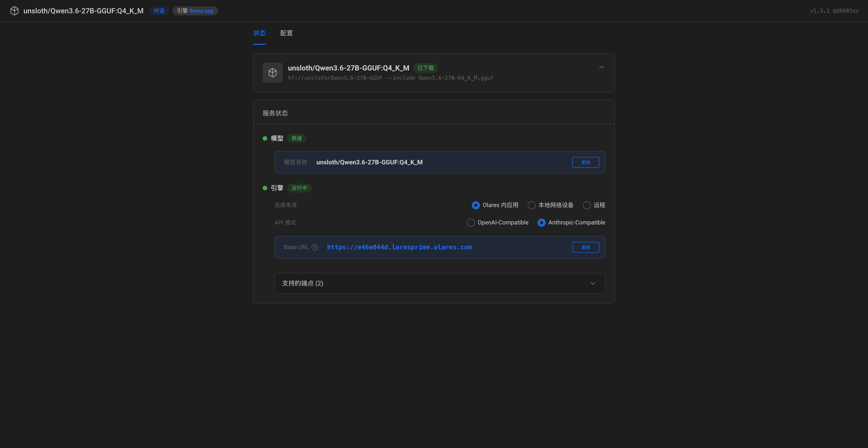Click the model cube icon in the model card

tap(273, 73)
